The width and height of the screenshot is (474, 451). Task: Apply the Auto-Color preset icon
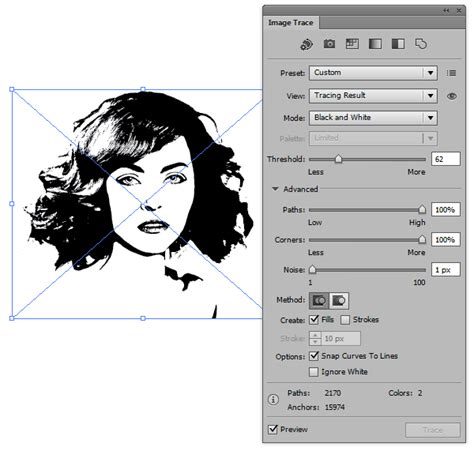306,44
